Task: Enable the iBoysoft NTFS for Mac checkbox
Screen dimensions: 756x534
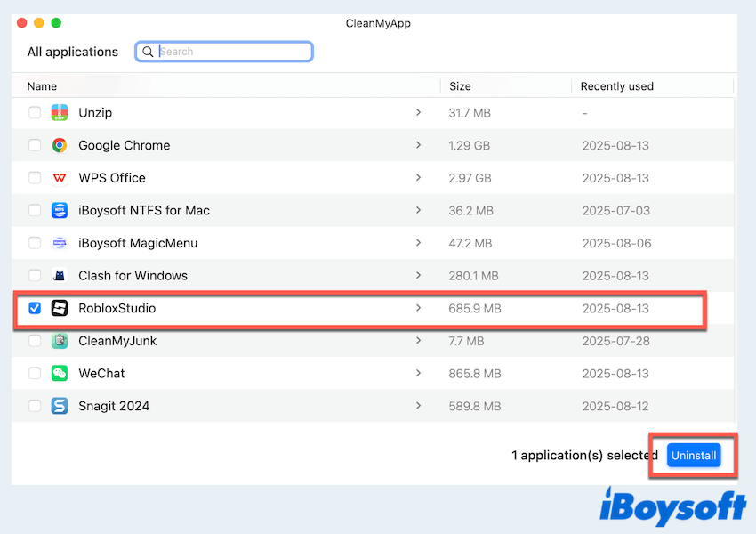Action: tap(35, 210)
